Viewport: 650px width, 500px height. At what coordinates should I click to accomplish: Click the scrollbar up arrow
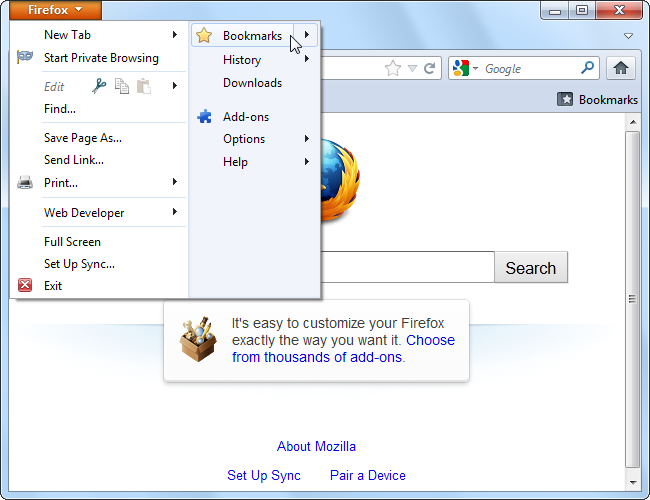[x=633, y=122]
